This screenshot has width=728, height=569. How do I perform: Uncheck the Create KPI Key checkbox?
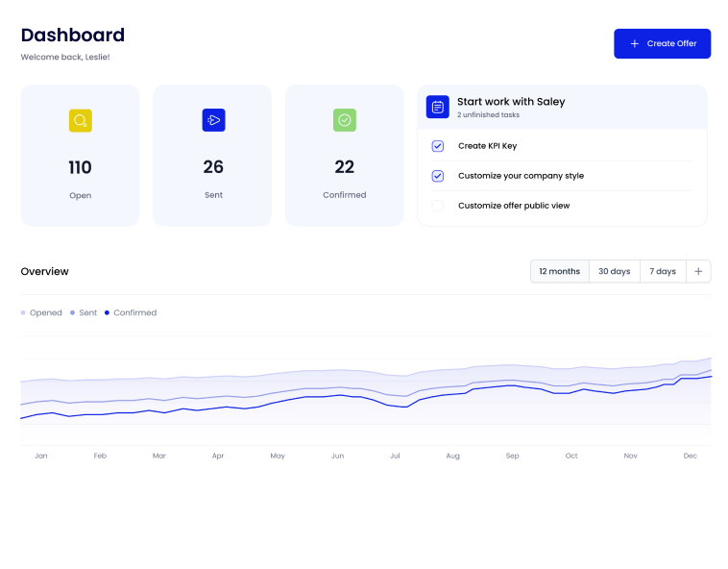[438, 146]
